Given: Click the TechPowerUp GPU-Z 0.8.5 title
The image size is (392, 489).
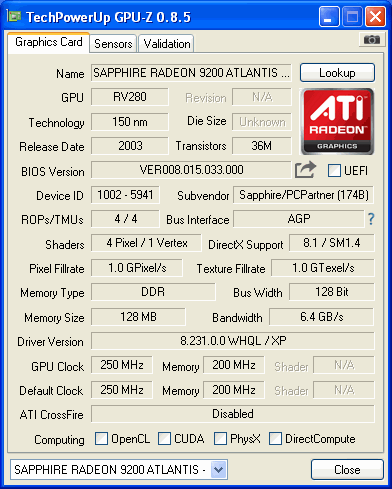Looking at the screenshot, I should [x=109, y=17].
